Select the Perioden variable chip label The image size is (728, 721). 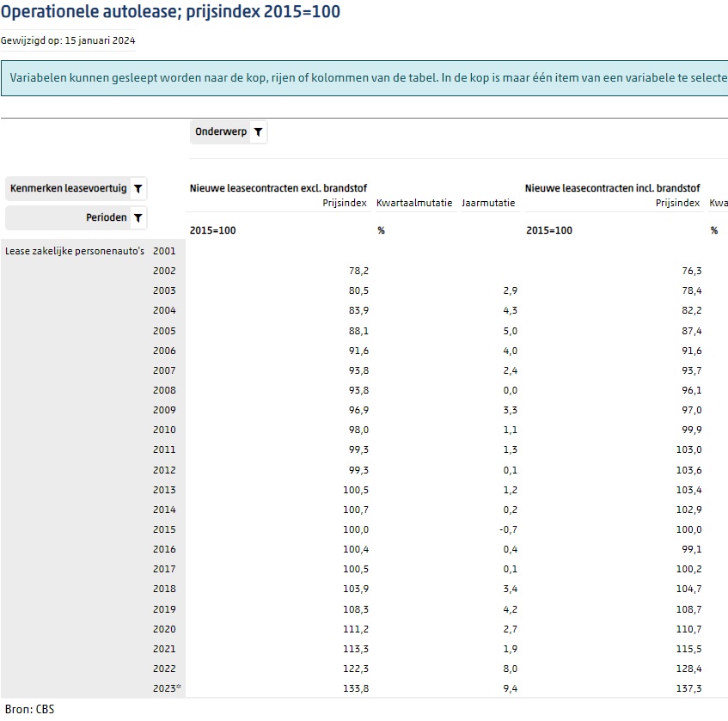coord(106,217)
